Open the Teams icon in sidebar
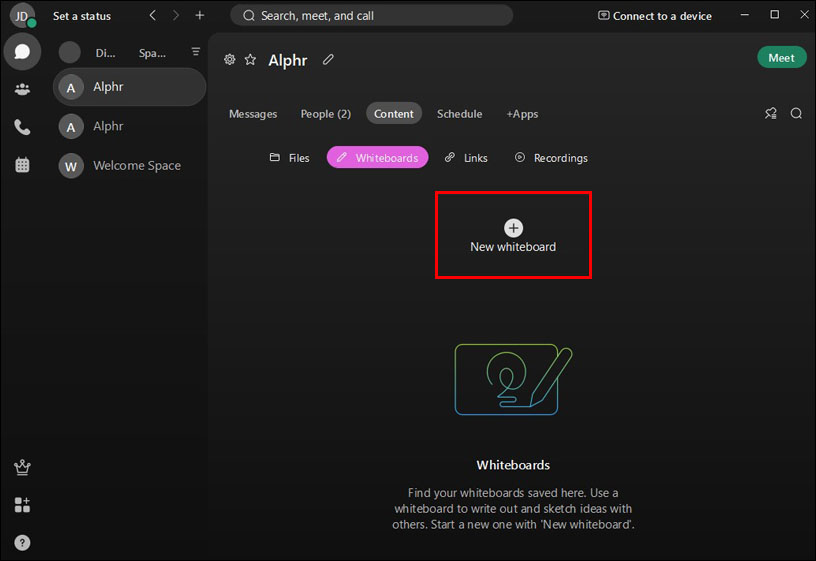 coord(22,90)
